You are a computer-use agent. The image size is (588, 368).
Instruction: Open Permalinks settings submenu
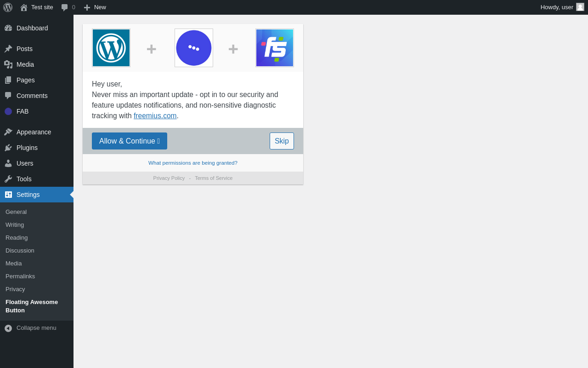click(x=37, y=276)
